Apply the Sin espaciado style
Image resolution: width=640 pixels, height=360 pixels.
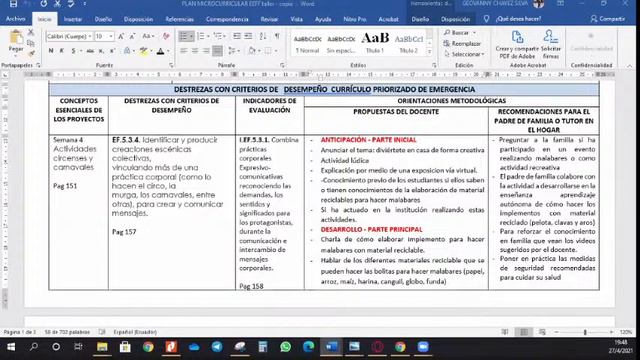point(341,43)
